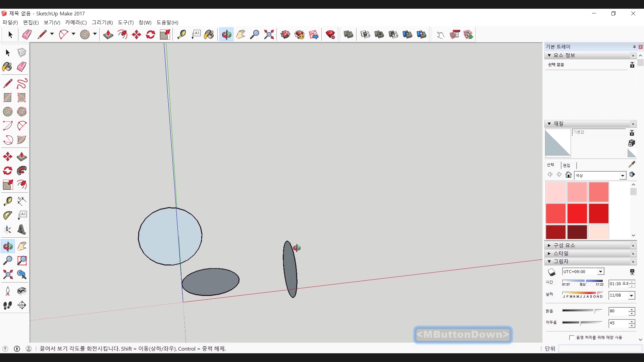The height and width of the screenshot is (362, 644).
Task: Open the UTC+09:00 timezone dropdown
Action: [x=600, y=272]
